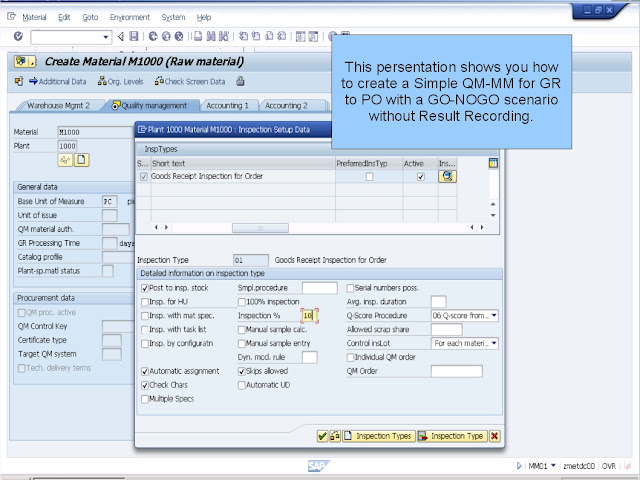This screenshot has width=640, height=480.
Task: Click the green Enter checkmark in the toolbar
Action: coord(18,36)
